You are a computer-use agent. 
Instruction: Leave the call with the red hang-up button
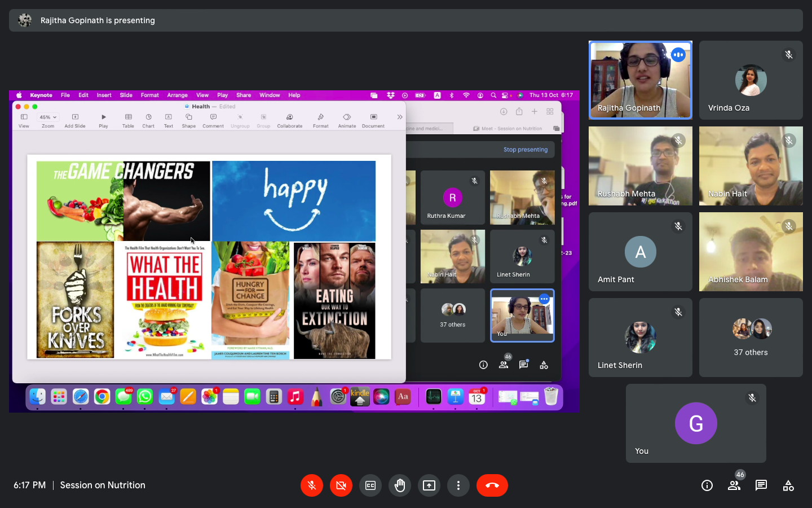coord(492,485)
